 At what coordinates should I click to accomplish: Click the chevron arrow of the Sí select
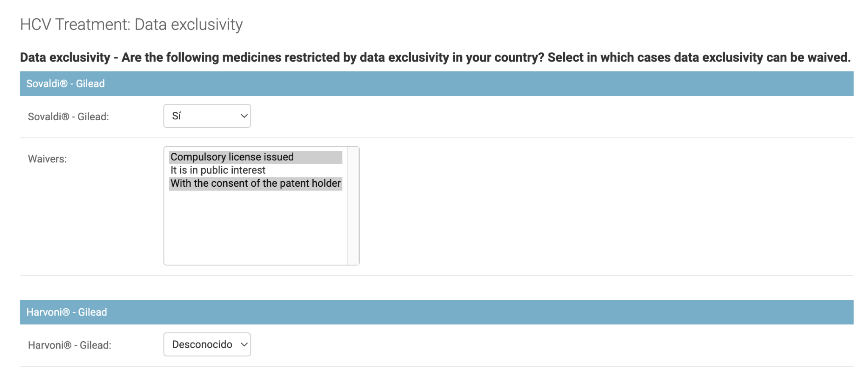(244, 116)
